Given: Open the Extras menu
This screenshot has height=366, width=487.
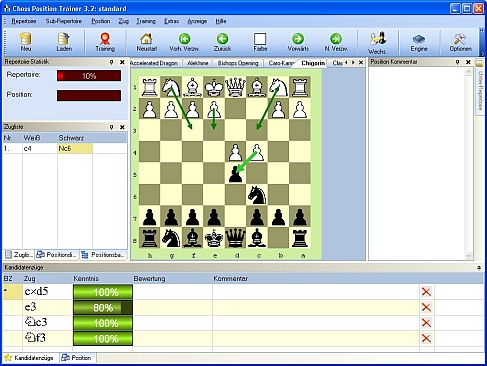Looking at the screenshot, I should click(x=171, y=21).
